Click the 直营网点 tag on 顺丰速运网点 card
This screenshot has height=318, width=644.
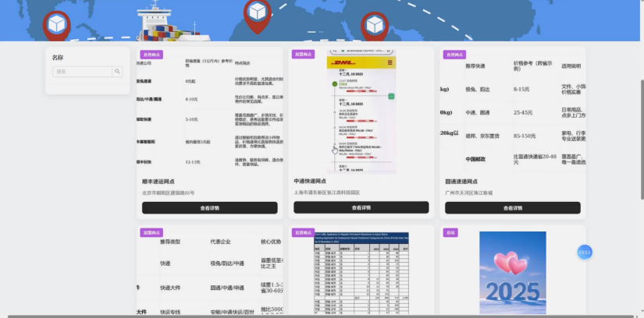(151, 55)
